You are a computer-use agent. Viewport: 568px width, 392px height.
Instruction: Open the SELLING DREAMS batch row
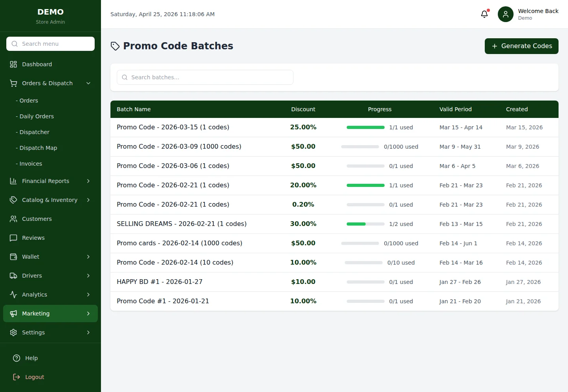pyautogui.click(x=181, y=224)
